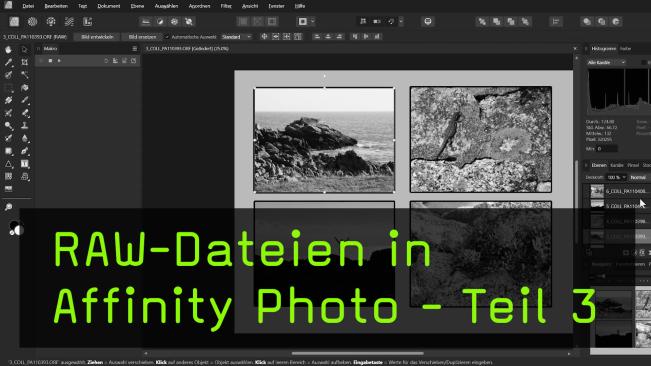
Task: Open the Assistant options icon
Action: pos(428,22)
